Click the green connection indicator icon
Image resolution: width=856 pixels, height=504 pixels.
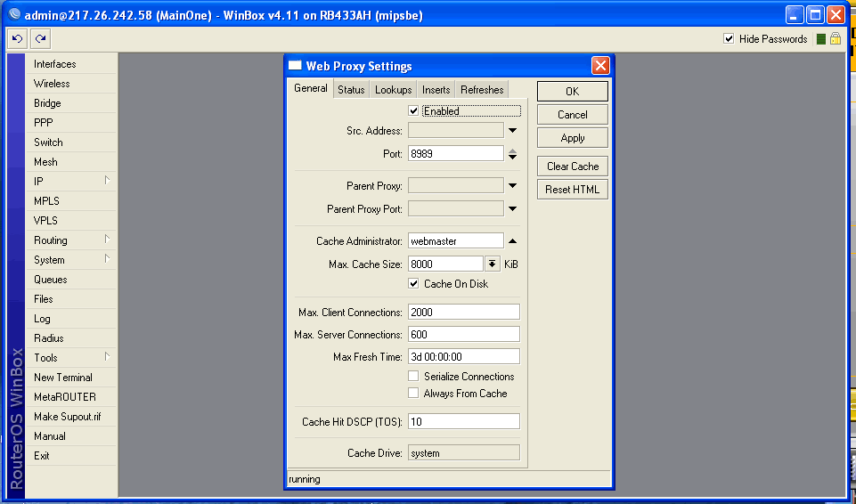820,38
